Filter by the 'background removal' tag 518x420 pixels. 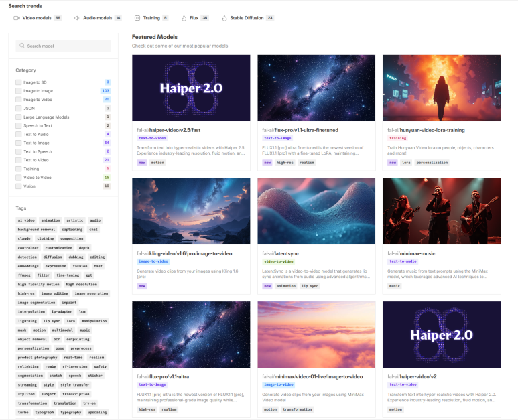[36, 230]
